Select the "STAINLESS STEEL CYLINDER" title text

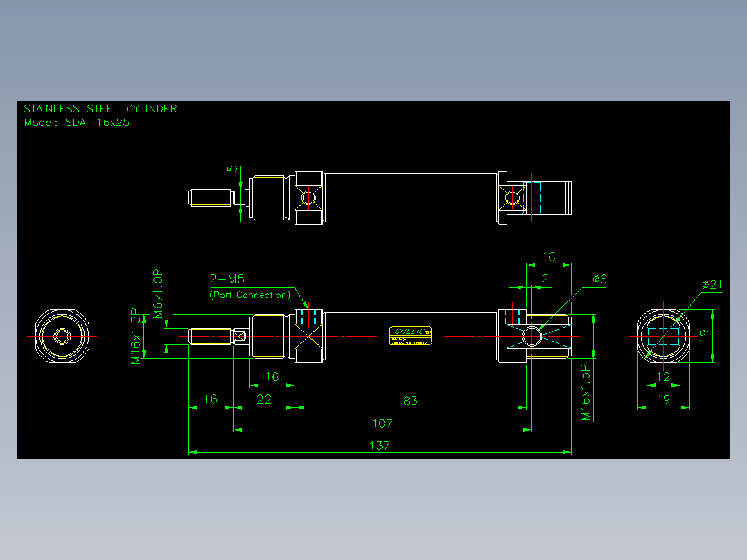(100, 109)
